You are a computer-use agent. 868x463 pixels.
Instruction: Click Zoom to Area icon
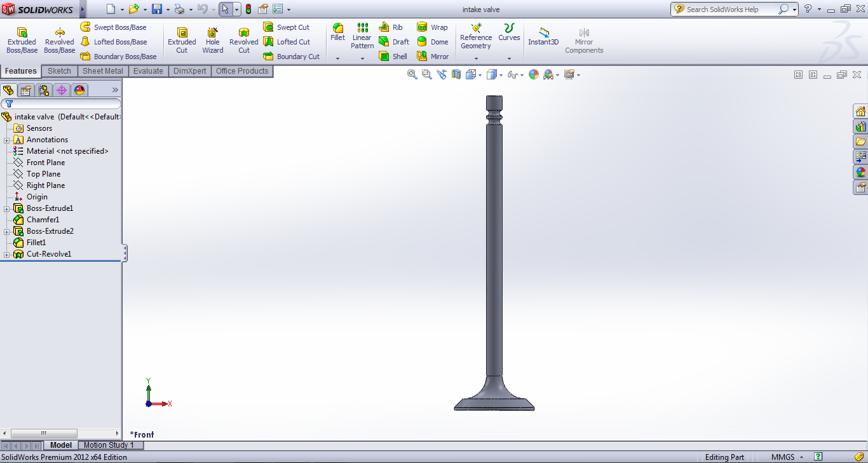tap(427, 74)
